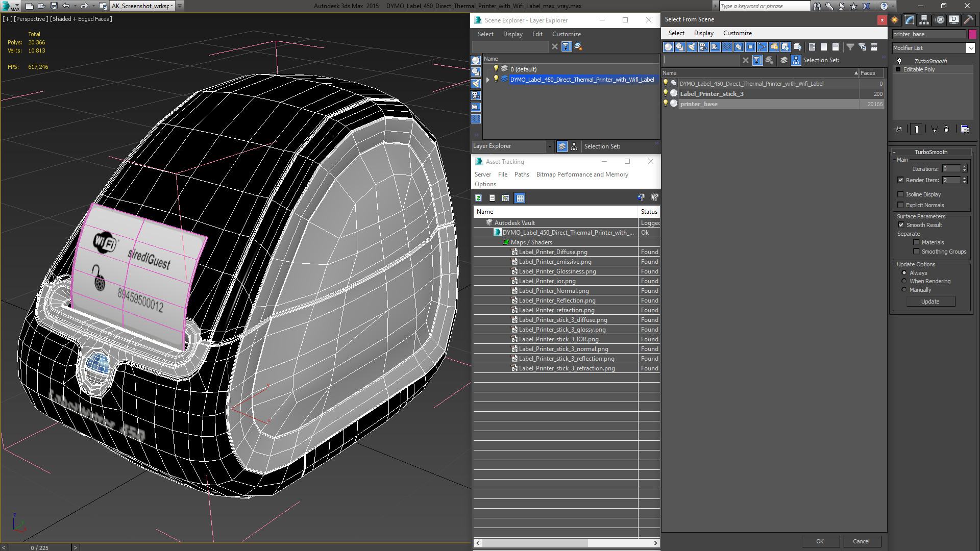Open Configure Modifier Sets icon

(965, 129)
